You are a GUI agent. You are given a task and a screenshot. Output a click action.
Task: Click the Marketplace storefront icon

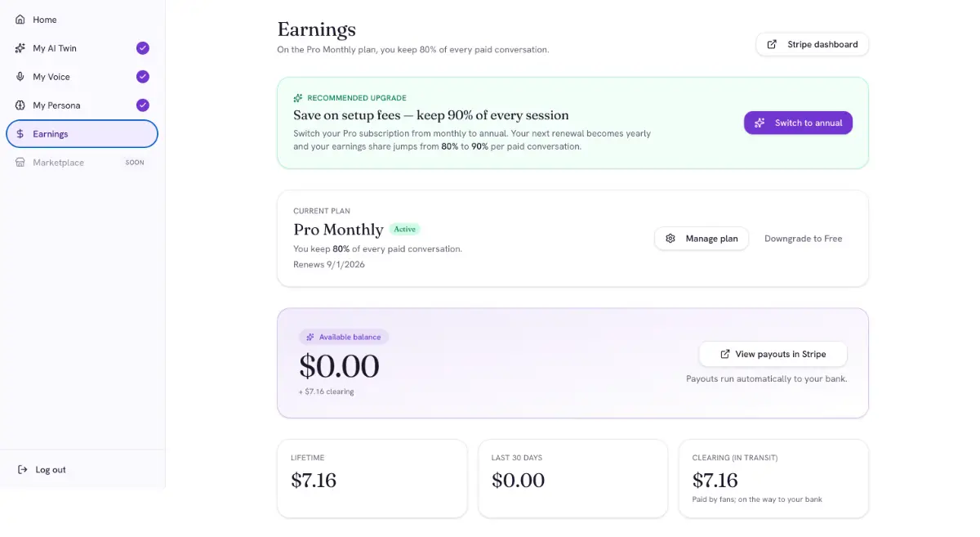tap(20, 163)
